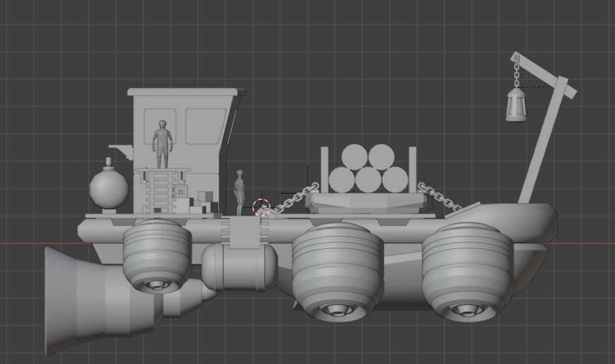The width and height of the screenshot is (615, 364).
Task: Click the hover pod beneath the cabin
Action: tap(157, 253)
